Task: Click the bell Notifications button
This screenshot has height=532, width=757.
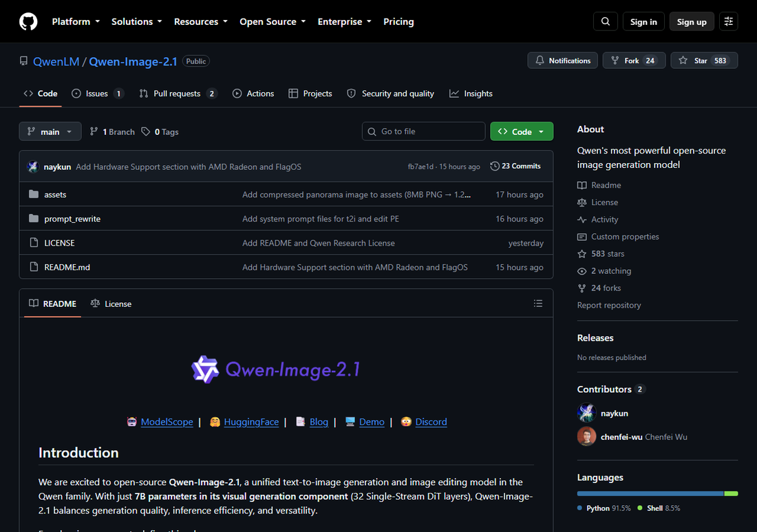Action: (x=562, y=61)
